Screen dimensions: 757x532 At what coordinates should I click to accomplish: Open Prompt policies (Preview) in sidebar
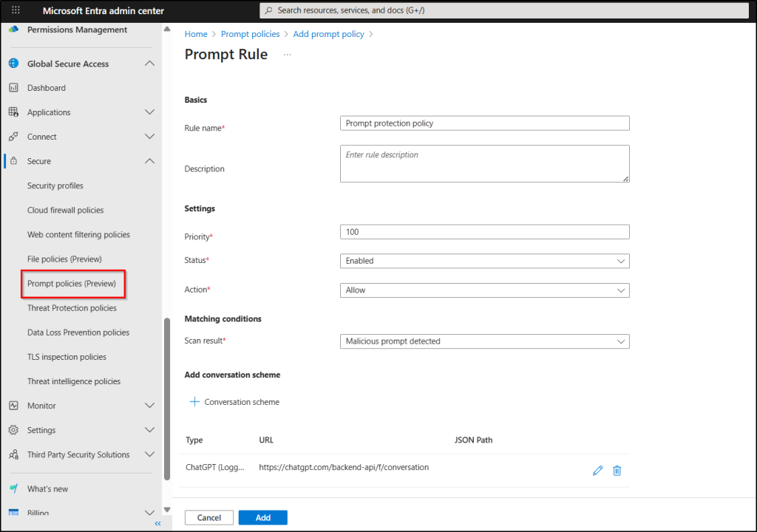pyautogui.click(x=72, y=284)
